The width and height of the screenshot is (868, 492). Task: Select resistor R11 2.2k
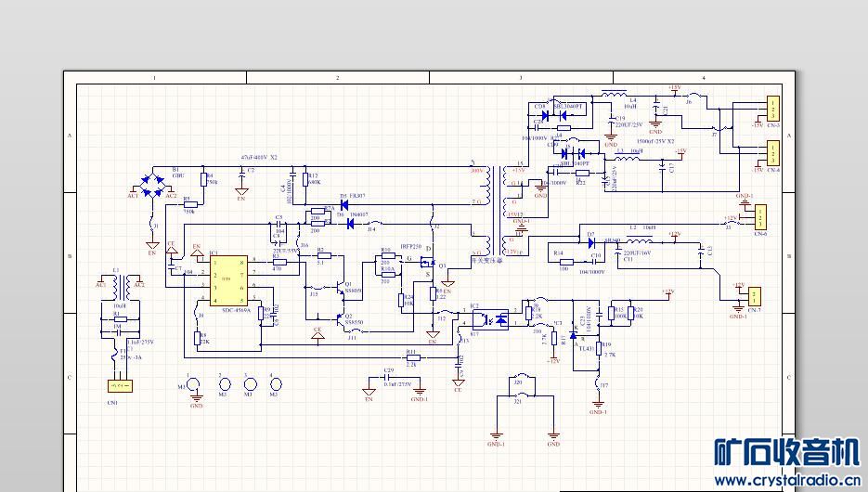pyautogui.click(x=413, y=358)
